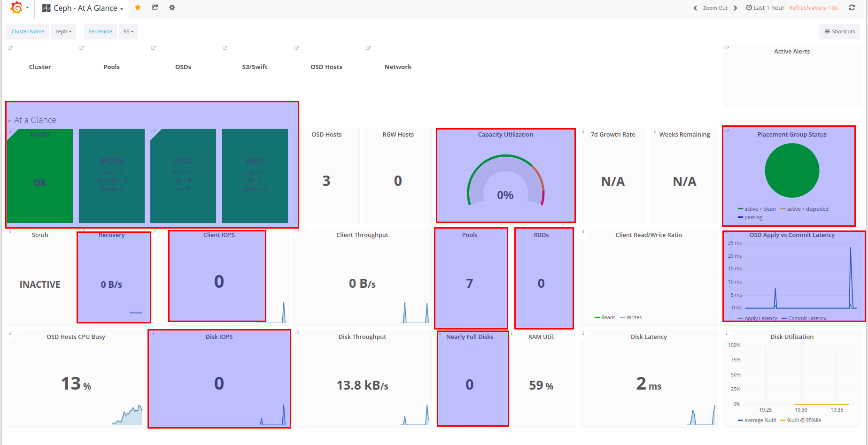Toggle %util @ 95%ile legend series
Image resolution: width=868 pixels, height=445 pixels.
pos(801,420)
